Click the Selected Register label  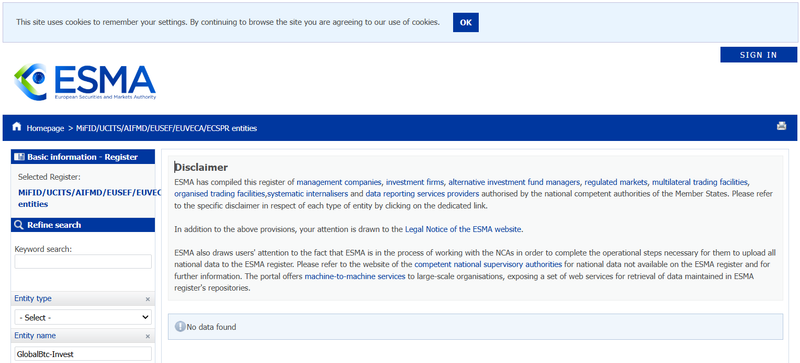pyautogui.click(x=49, y=177)
